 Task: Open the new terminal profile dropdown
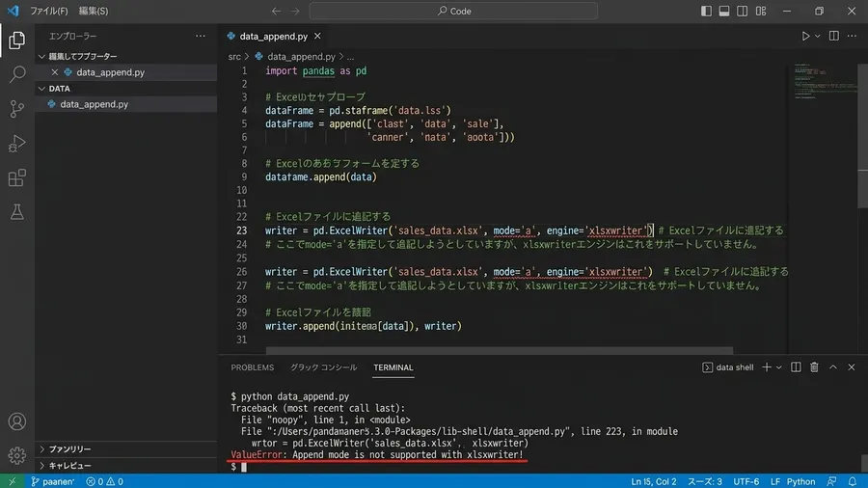779,367
